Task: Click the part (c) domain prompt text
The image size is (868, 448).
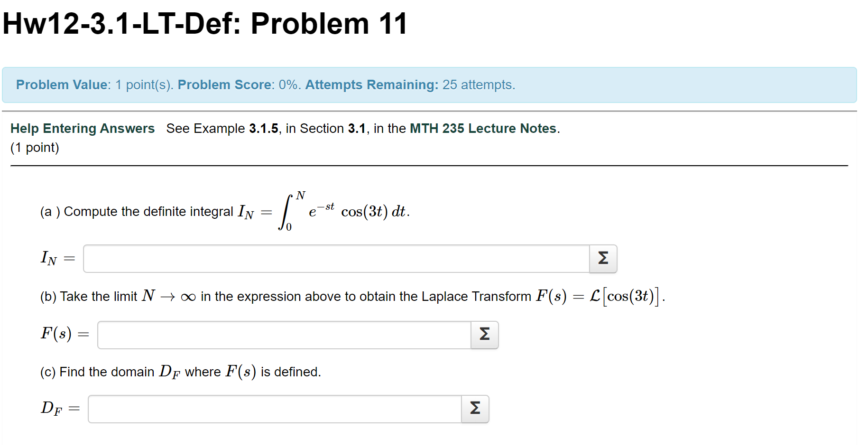Action: point(180,372)
